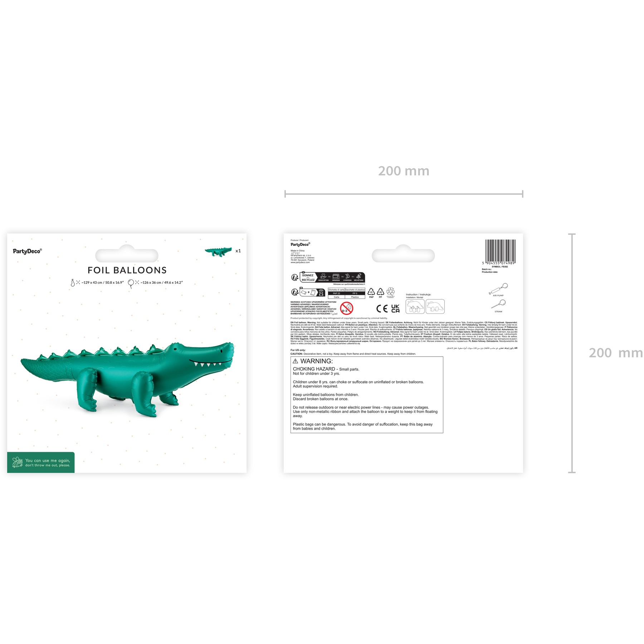The image size is (644, 644).
Task: Click the horizontal 200 mm dimension label
Action: pos(404,171)
